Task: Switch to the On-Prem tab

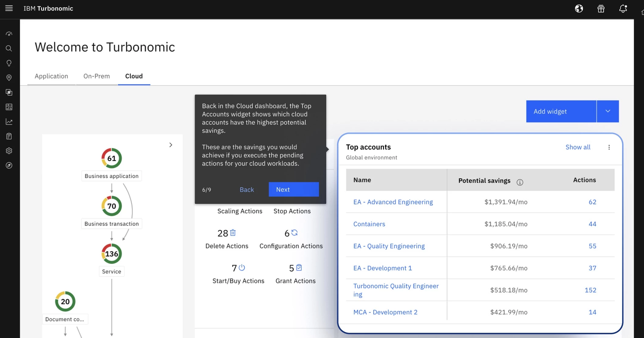Action: click(97, 76)
